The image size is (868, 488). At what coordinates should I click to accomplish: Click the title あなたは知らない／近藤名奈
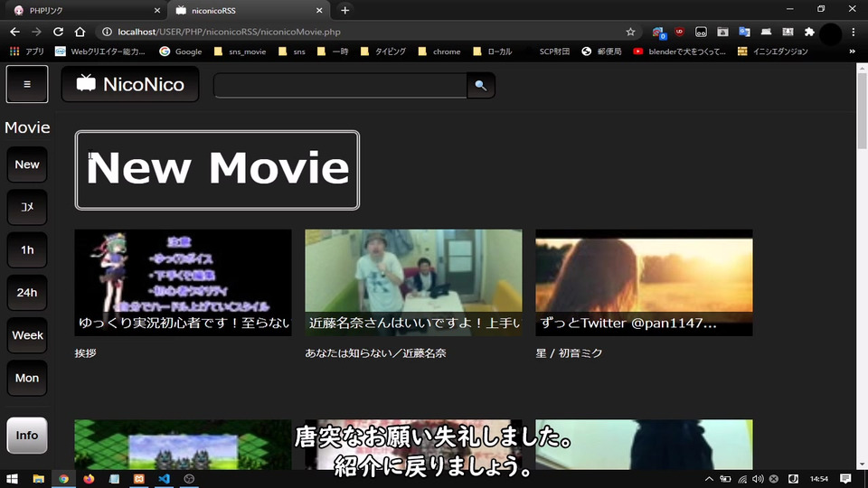click(375, 353)
